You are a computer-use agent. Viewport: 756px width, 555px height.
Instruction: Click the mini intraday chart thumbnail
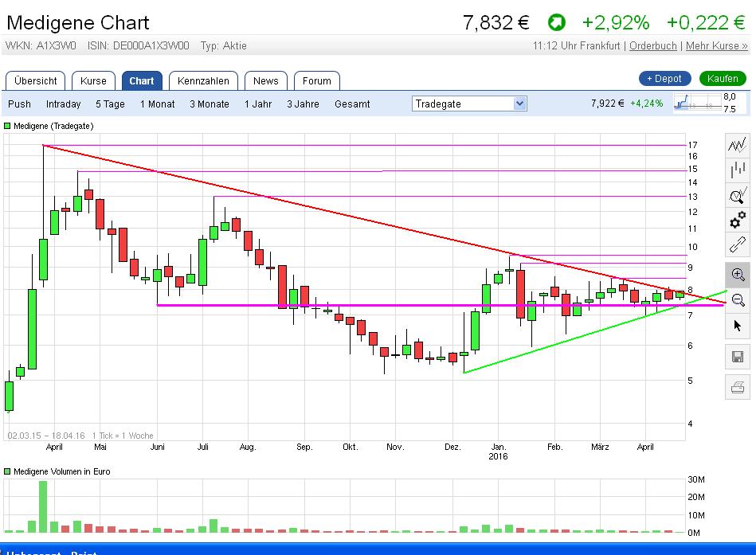click(695, 104)
